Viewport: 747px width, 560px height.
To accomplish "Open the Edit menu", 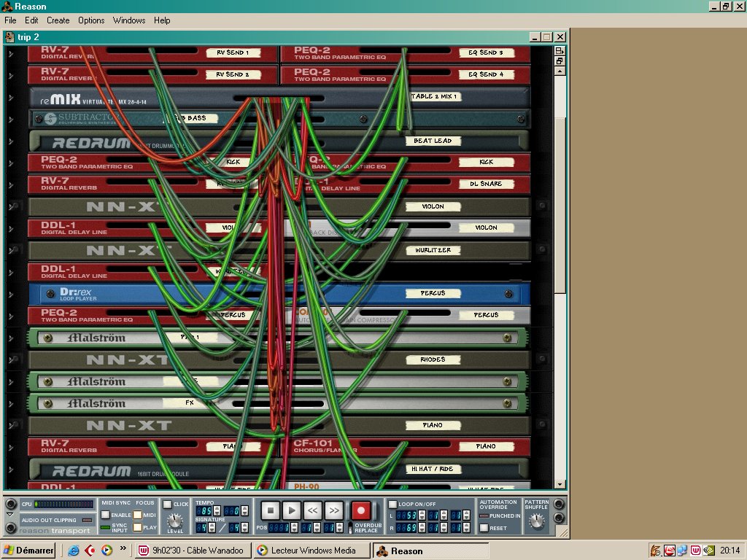I will point(31,20).
